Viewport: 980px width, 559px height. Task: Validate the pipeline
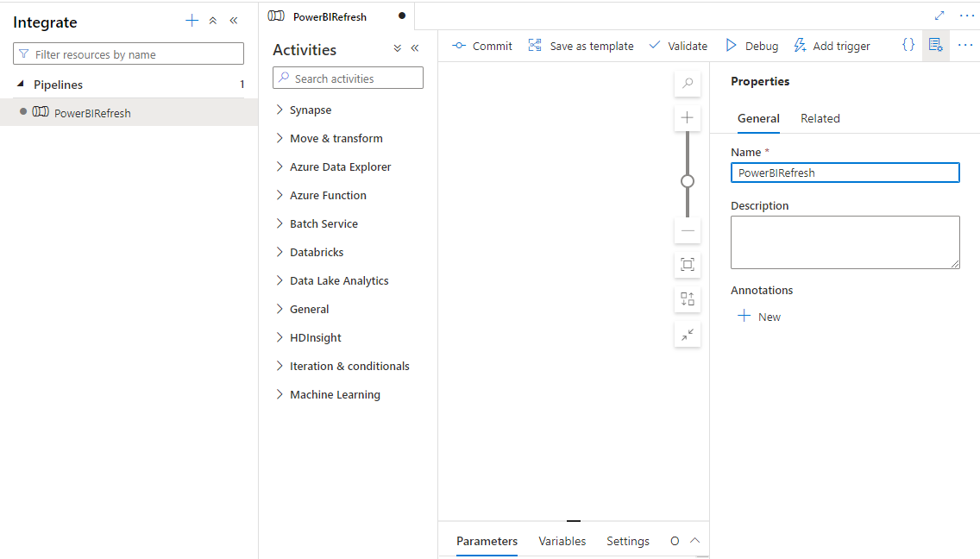(x=678, y=46)
